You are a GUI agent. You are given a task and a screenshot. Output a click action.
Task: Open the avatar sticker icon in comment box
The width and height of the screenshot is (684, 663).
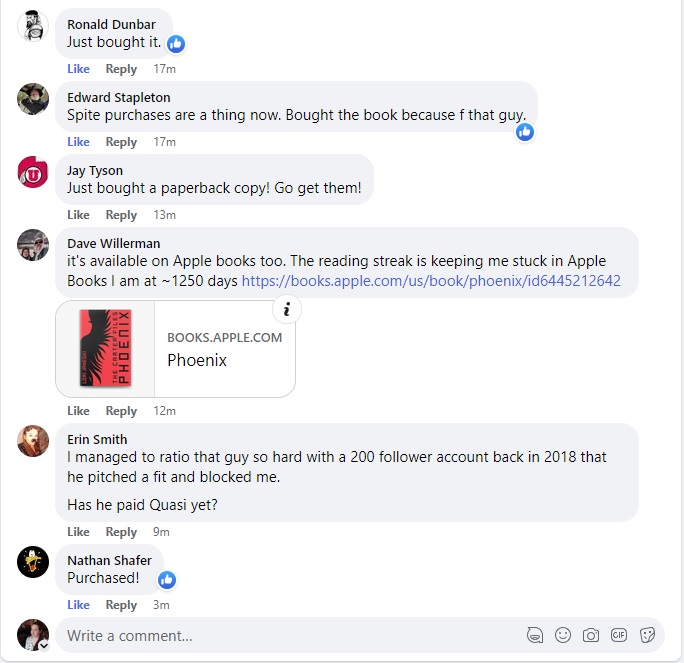pos(535,635)
